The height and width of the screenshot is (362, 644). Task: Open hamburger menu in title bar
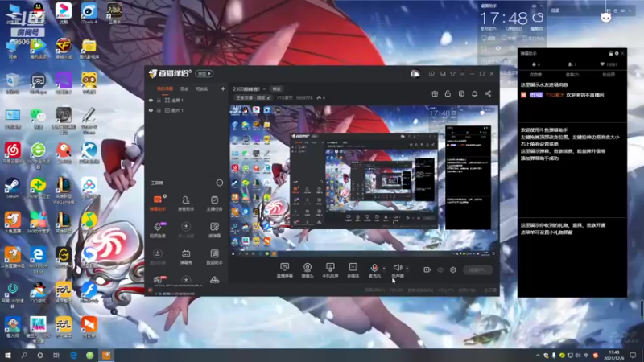[x=462, y=74]
